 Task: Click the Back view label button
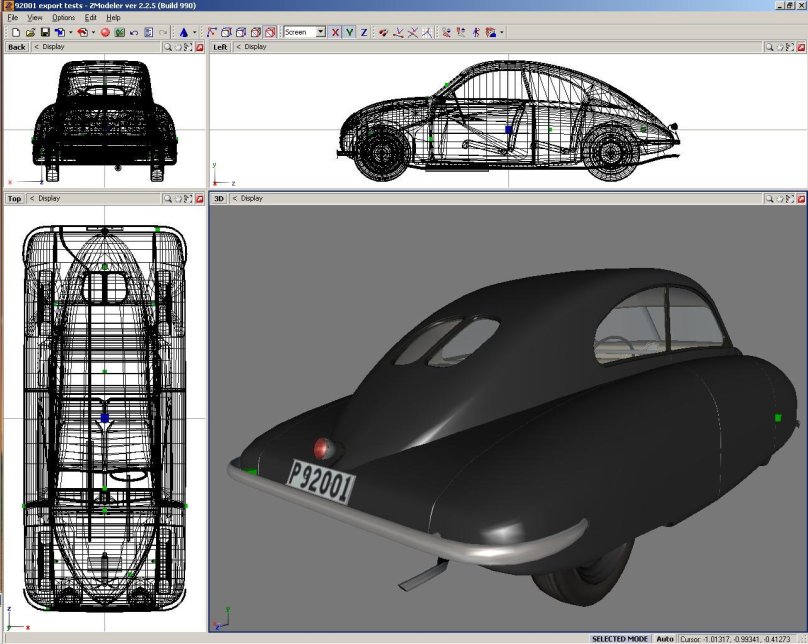(16, 47)
